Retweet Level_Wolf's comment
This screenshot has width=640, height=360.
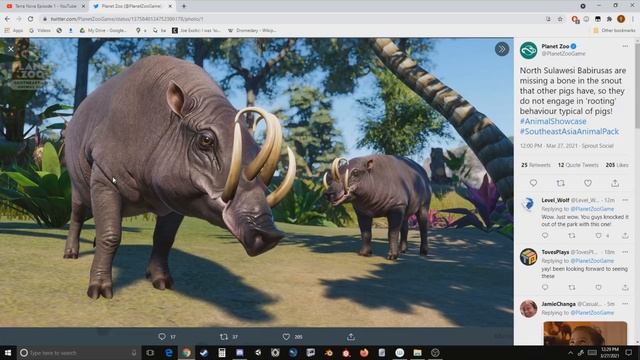(x=571, y=236)
